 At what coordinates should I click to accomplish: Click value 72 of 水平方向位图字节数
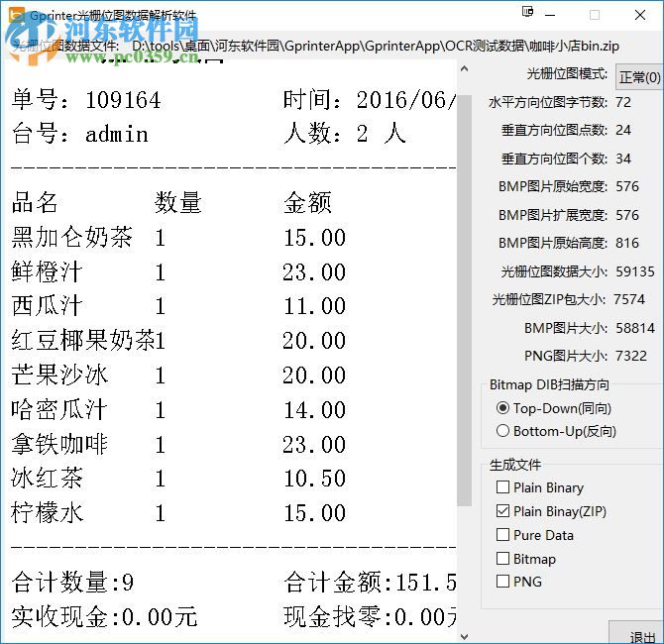[x=623, y=102]
